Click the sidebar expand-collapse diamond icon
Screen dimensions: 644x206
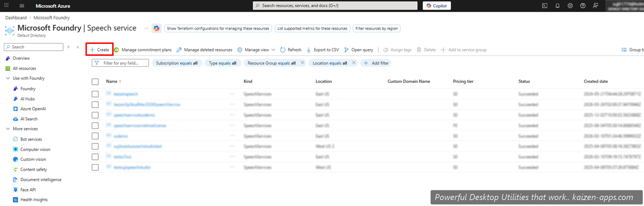click(68, 47)
